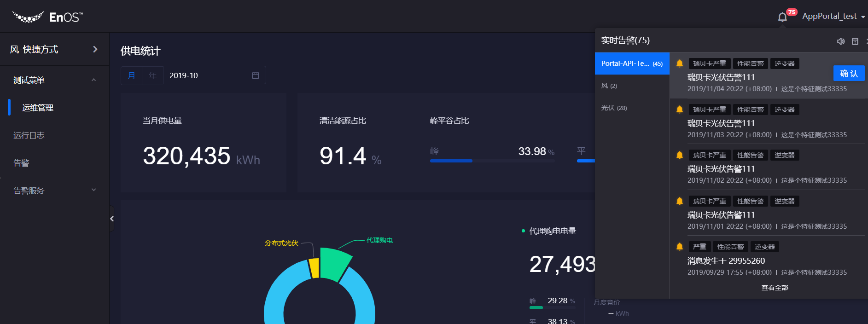Click calendar icon in the date picker
The image size is (868, 324).
tap(256, 75)
